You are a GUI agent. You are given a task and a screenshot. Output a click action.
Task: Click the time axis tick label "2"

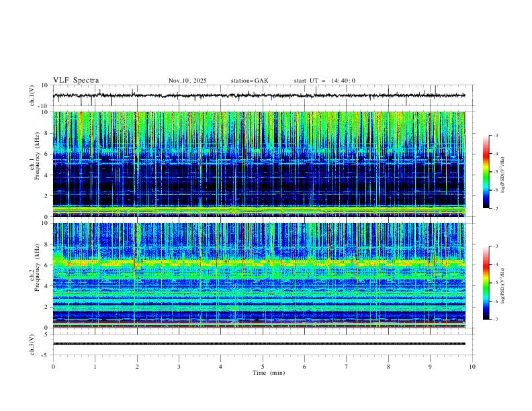[x=137, y=367]
